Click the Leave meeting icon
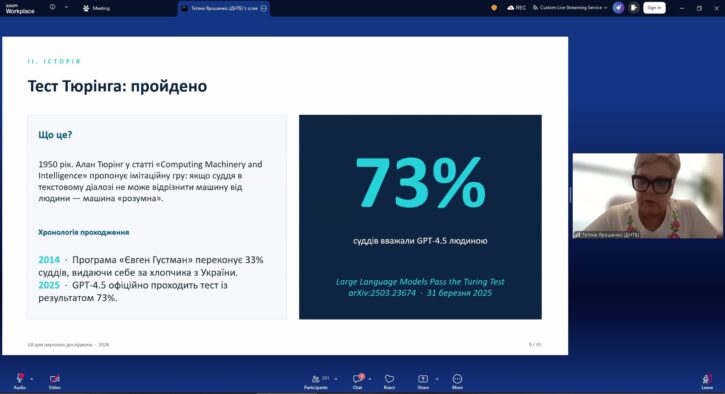Viewport: 725px width, 394px height. coord(707,379)
